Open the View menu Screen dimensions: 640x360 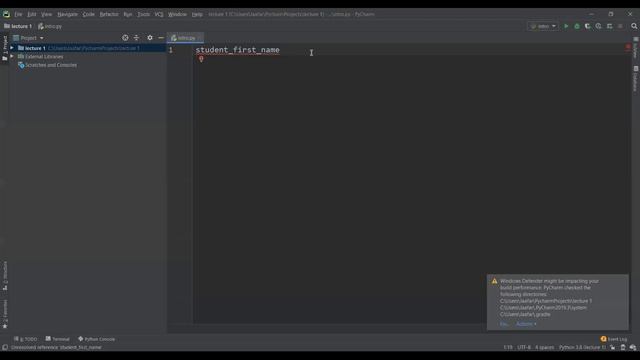coord(47,14)
